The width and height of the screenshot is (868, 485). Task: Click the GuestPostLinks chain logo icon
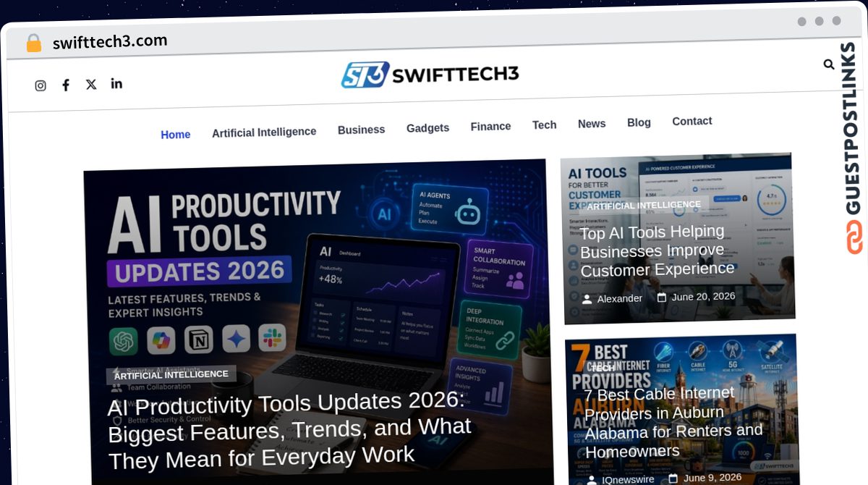tap(854, 237)
